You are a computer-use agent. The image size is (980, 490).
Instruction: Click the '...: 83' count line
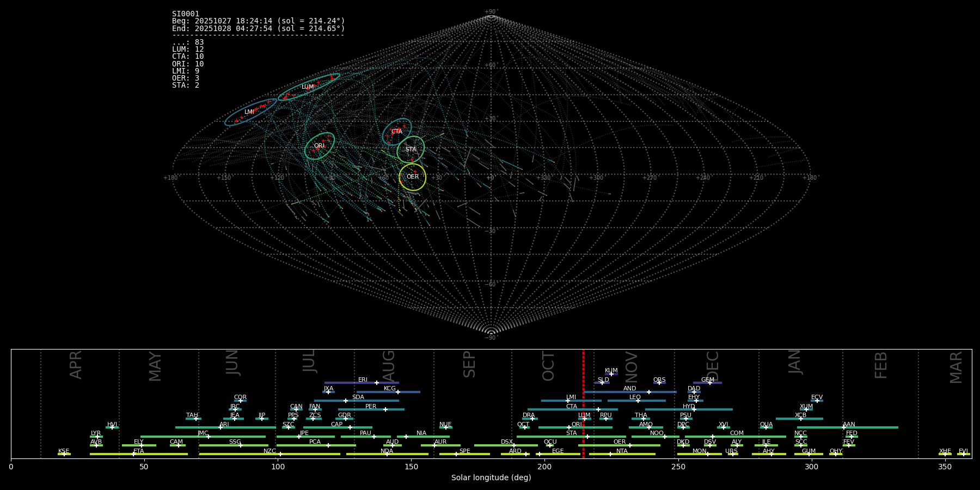tap(188, 42)
